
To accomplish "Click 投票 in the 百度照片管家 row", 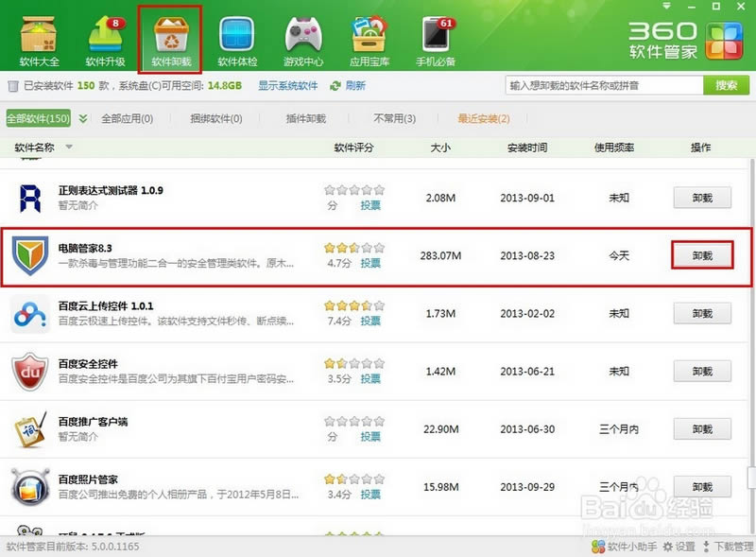I will pyautogui.click(x=370, y=495).
